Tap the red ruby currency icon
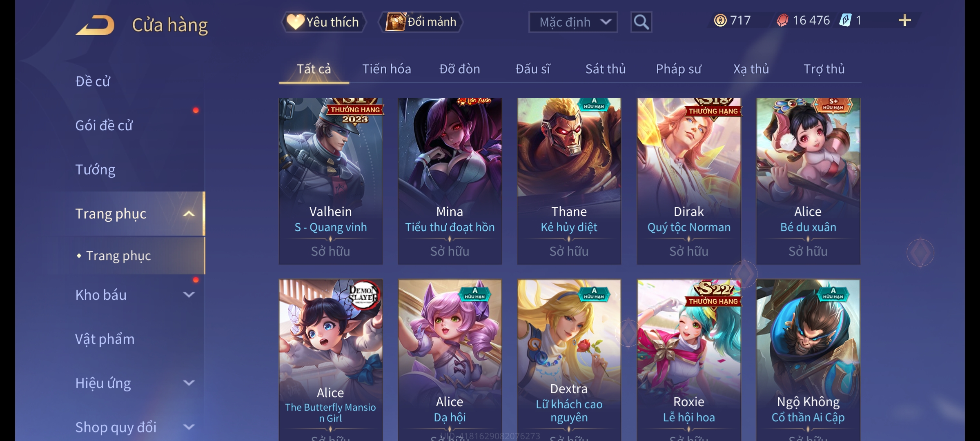Screen dimensions: 980x441 click(x=782, y=20)
